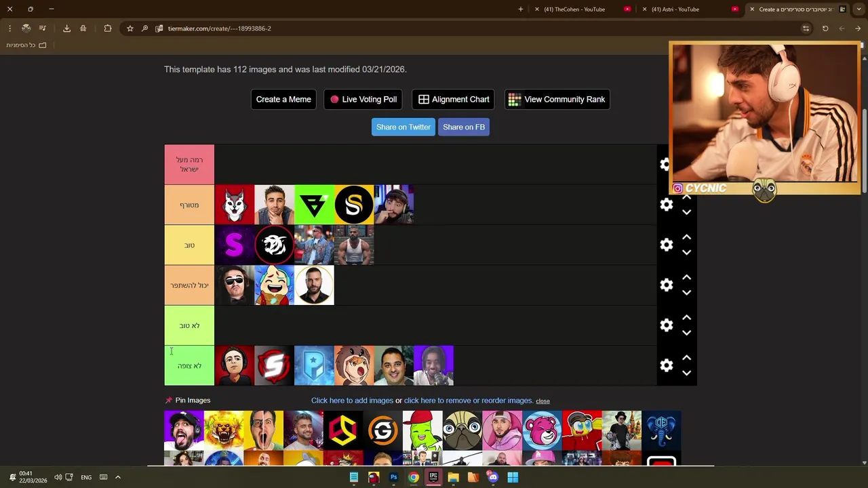Open settings gear for the לא טוב tier
The width and height of the screenshot is (868, 488).
(x=667, y=325)
